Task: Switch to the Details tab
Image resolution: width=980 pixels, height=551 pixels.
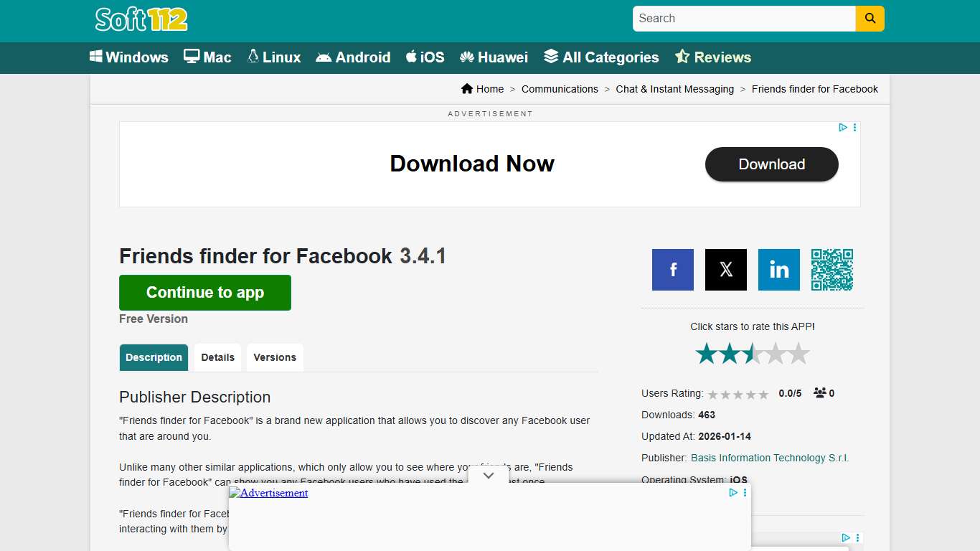Action: 217,357
